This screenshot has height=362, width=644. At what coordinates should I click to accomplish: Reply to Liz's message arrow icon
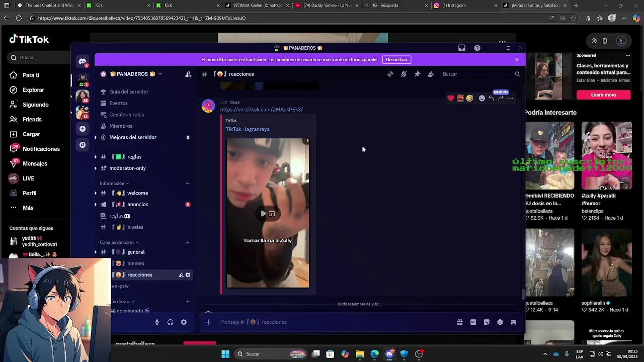(491, 98)
